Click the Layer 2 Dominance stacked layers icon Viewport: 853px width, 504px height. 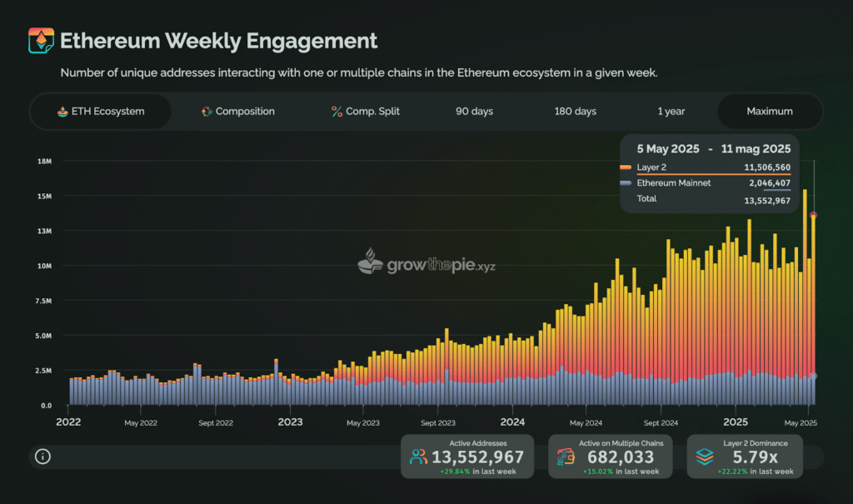point(705,457)
